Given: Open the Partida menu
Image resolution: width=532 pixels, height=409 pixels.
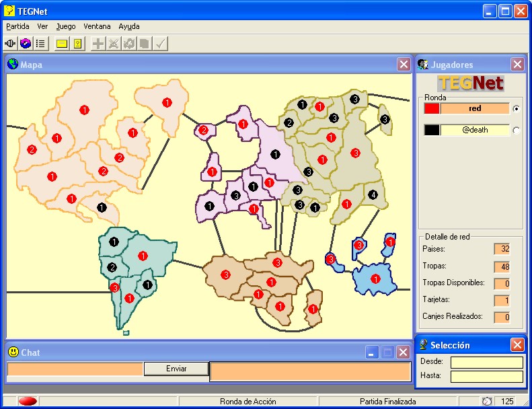Looking at the screenshot, I should [17, 26].
